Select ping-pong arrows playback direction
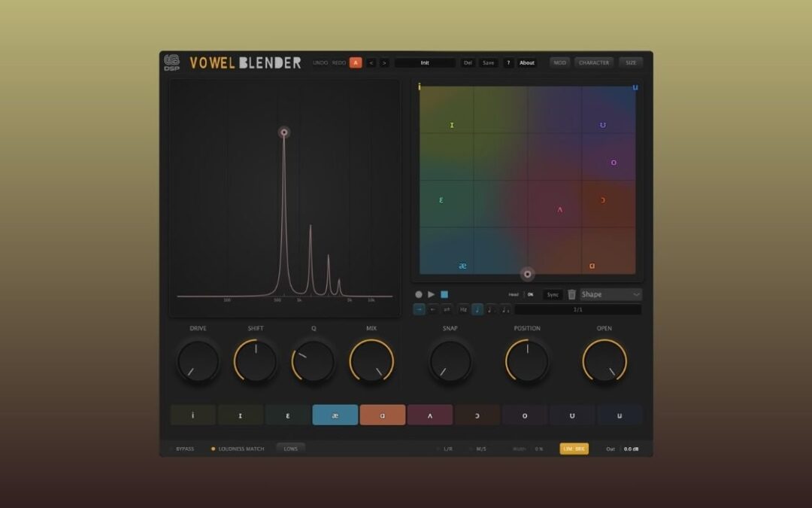This screenshot has height=508, width=812. tap(447, 309)
